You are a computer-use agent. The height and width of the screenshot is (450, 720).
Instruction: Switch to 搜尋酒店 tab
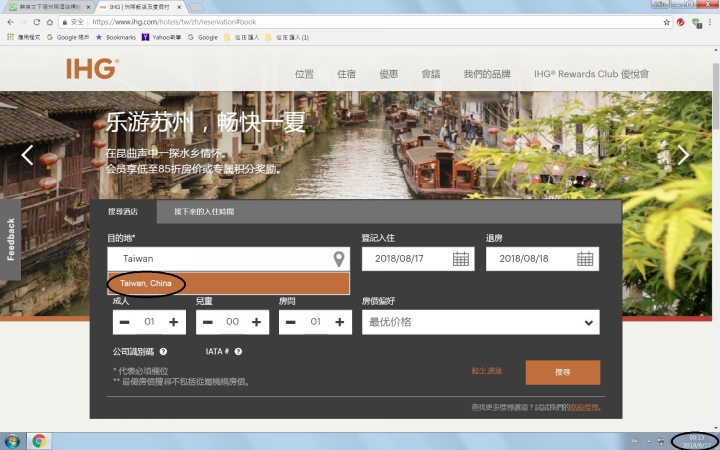point(123,212)
